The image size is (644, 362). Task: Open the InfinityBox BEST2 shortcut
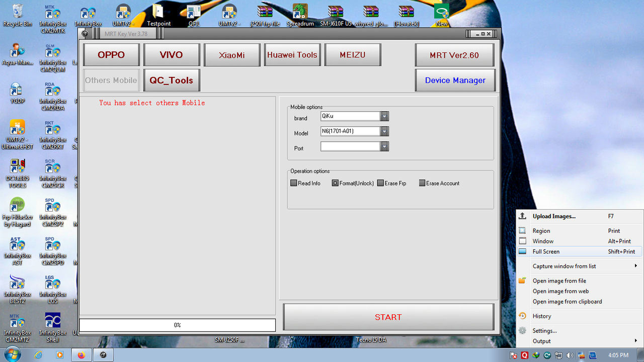pos(17,290)
